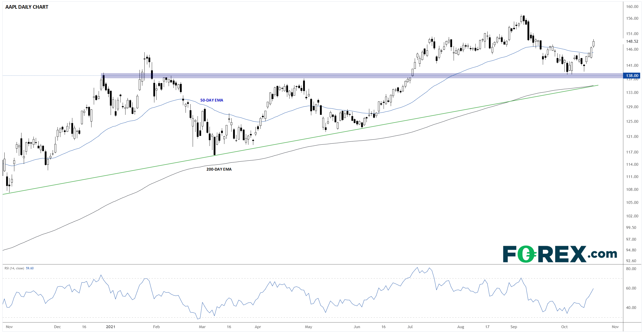The height and width of the screenshot is (333, 644).
Task: Click the Aug date axis label
Action: (461, 327)
